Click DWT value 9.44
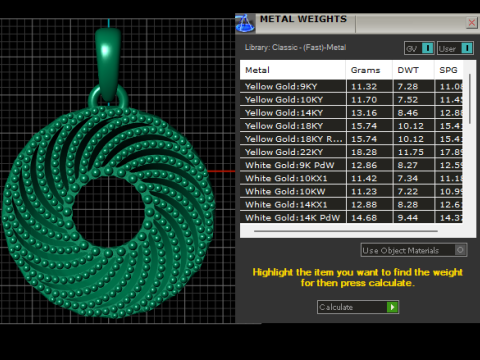Screen dimensions: 480x360 click(408, 218)
